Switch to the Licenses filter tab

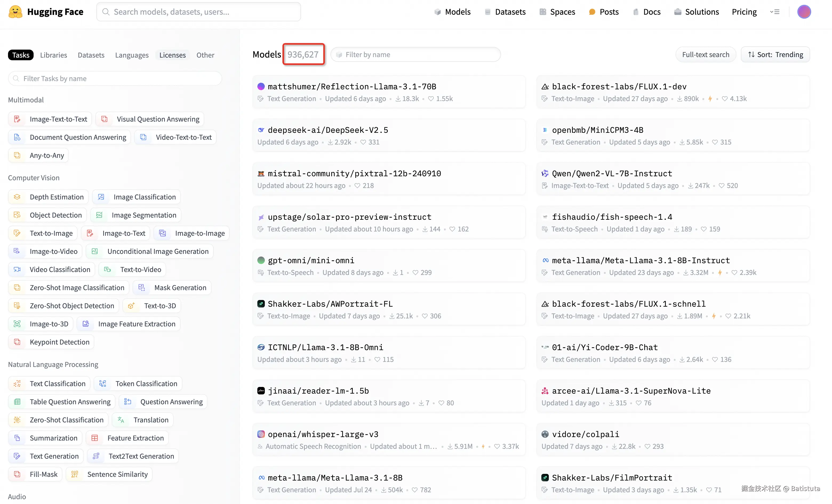click(172, 55)
